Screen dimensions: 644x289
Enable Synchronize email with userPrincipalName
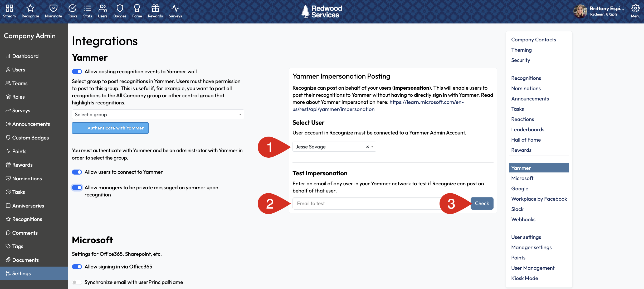(x=77, y=282)
